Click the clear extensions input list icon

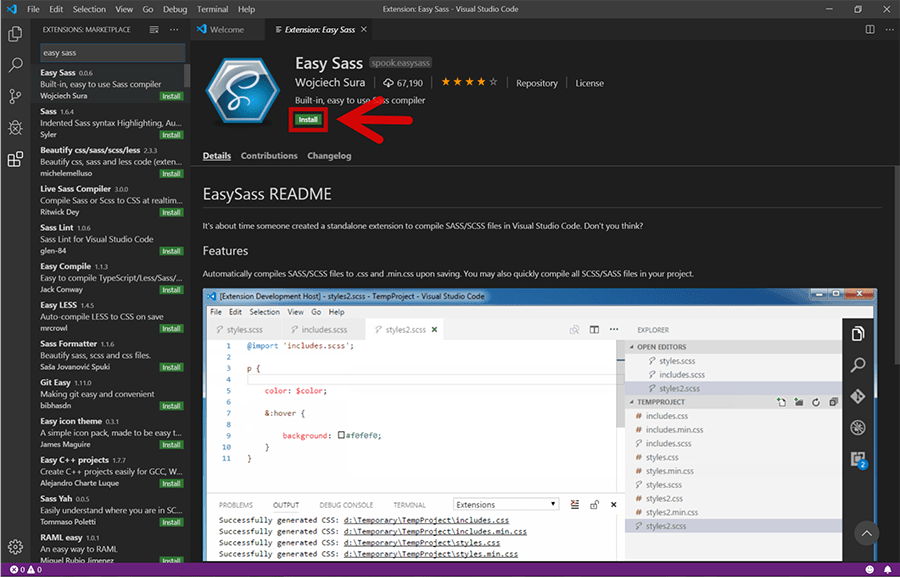click(x=154, y=29)
